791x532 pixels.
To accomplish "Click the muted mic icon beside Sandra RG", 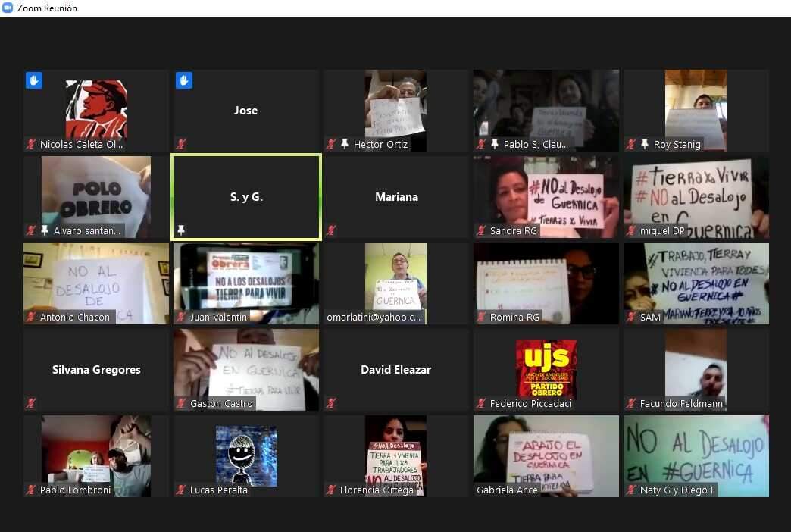I will click(x=482, y=230).
